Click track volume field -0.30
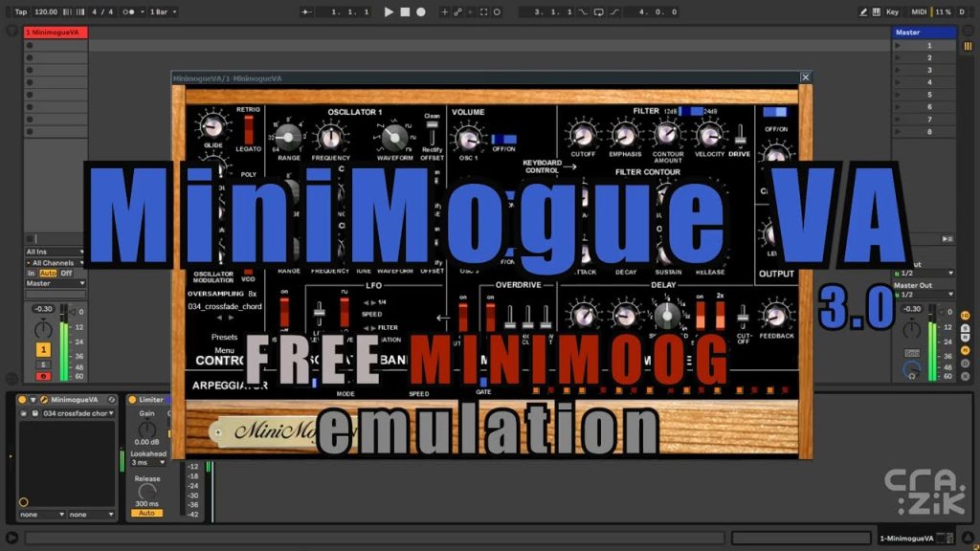 pyautogui.click(x=43, y=309)
